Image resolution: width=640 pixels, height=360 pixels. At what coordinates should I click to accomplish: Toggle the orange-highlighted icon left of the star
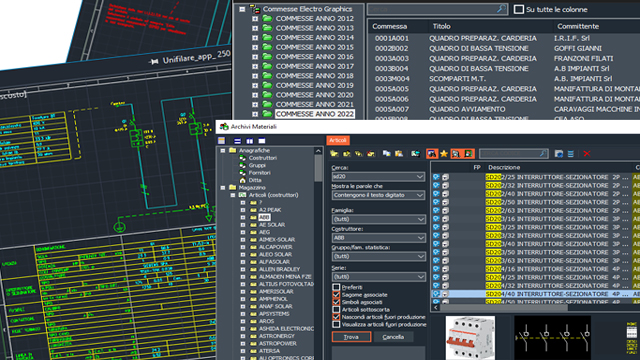pyautogui.click(x=432, y=153)
